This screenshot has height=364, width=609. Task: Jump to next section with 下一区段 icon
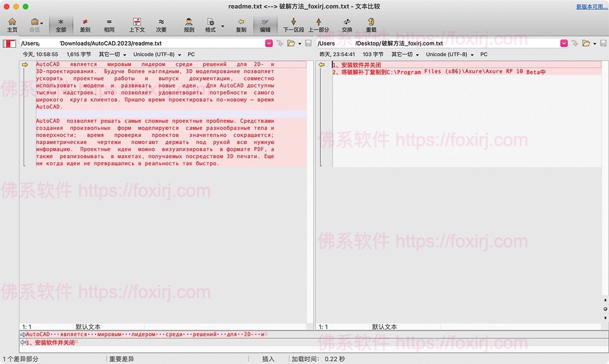click(x=293, y=24)
